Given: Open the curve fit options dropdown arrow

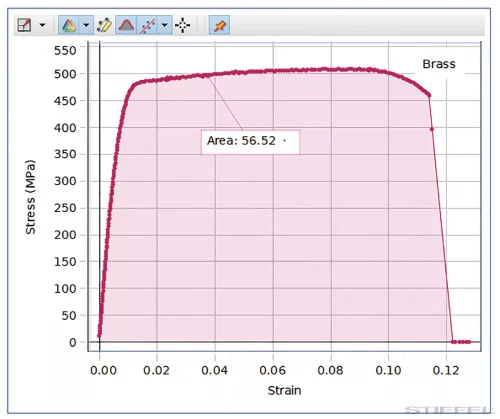Looking at the screenshot, I should (165, 25).
